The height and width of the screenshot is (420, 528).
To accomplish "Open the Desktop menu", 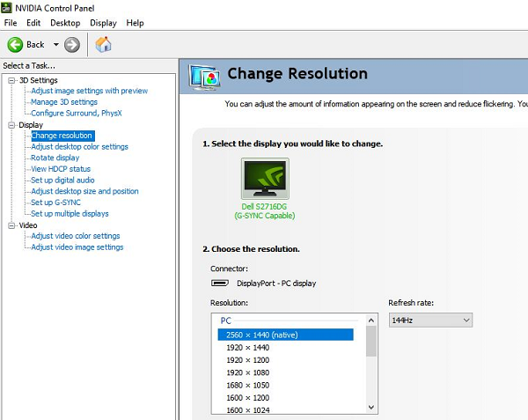I will coord(65,23).
